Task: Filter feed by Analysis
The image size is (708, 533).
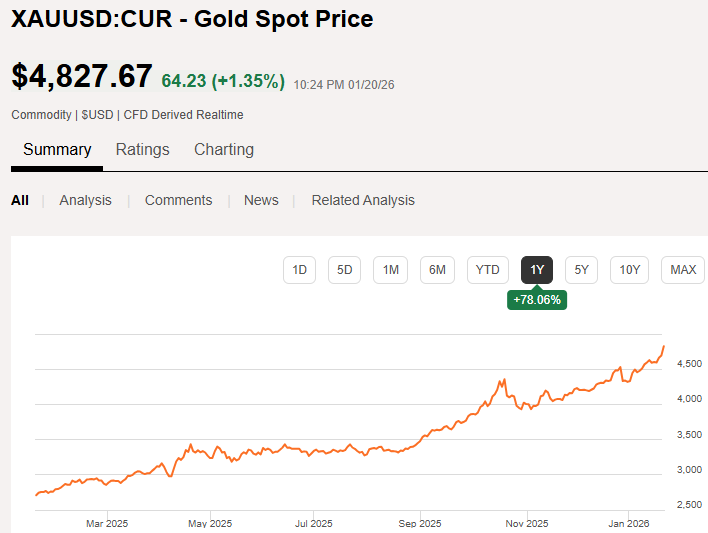Action: tap(85, 200)
